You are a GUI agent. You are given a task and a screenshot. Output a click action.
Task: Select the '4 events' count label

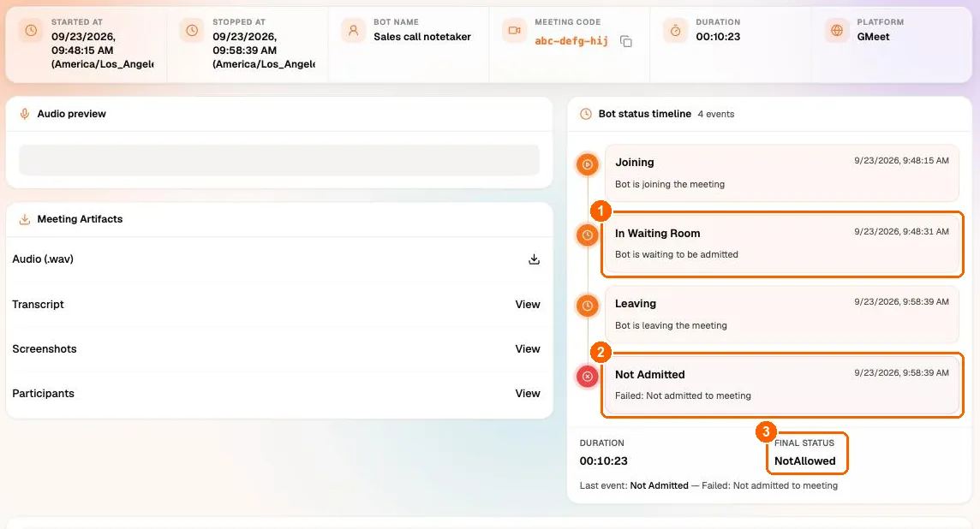pos(715,115)
